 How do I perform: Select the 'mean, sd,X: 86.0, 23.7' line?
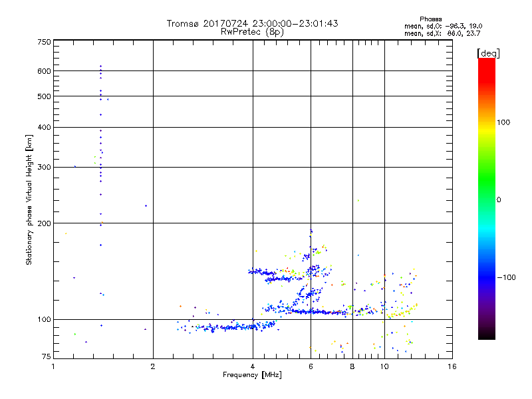(x=442, y=33)
